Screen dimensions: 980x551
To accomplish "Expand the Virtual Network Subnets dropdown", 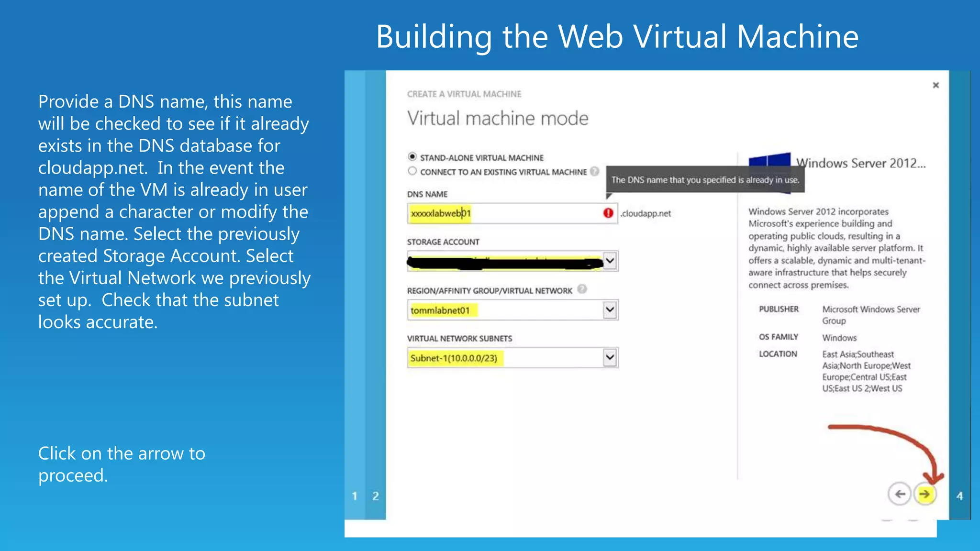I will tap(610, 357).
